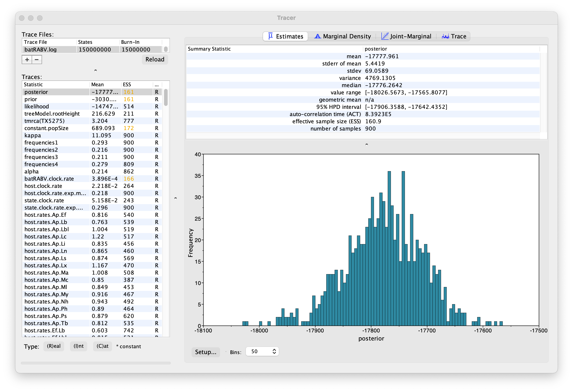
Task: Select the host.rates.Ap.Tb trace
Action: click(92, 323)
